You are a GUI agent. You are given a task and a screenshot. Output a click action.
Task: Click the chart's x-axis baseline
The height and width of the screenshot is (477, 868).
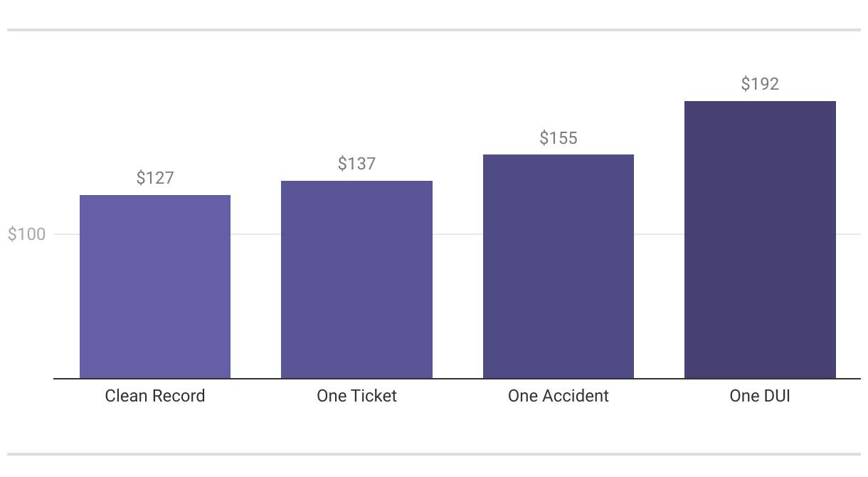click(x=457, y=379)
